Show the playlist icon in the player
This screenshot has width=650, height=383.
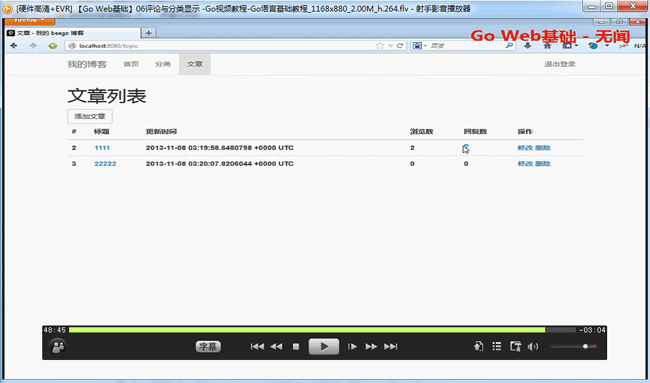pyautogui.click(x=497, y=346)
